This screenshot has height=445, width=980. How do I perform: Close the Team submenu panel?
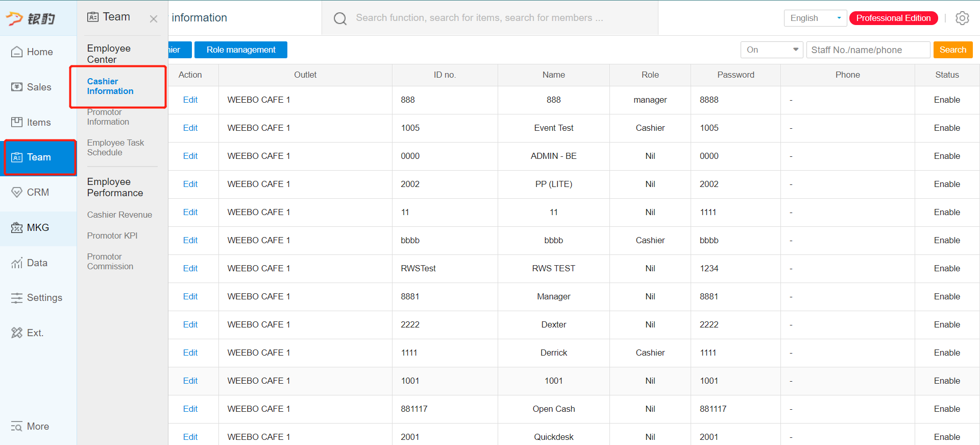(154, 19)
